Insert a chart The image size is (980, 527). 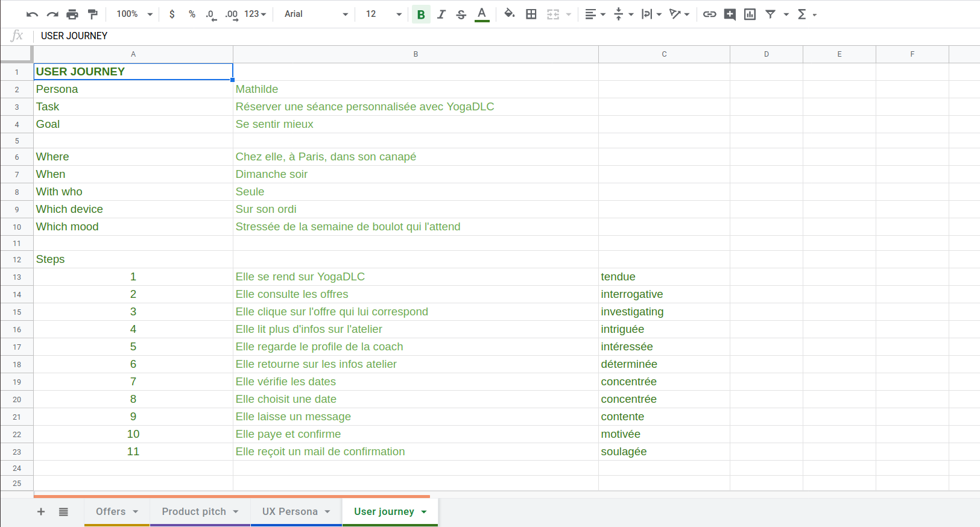click(x=750, y=14)
